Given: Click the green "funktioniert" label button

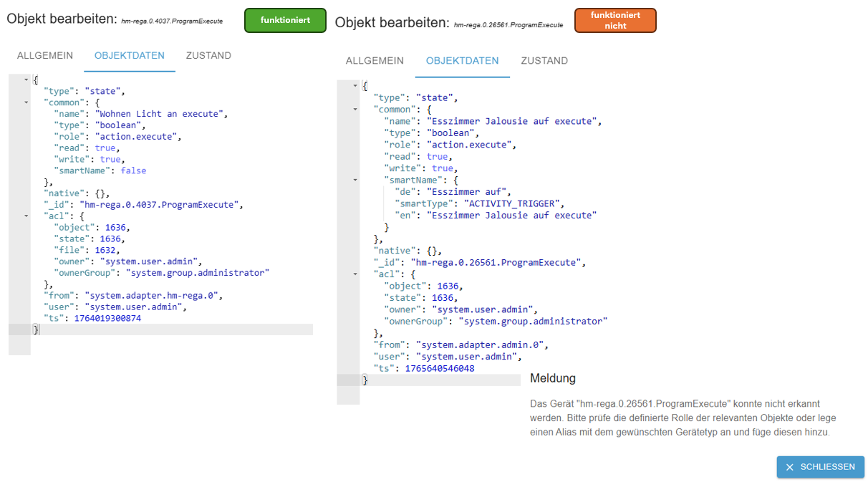Looking at the screenshot, I should pyautogui.click(x=285, y=20).
